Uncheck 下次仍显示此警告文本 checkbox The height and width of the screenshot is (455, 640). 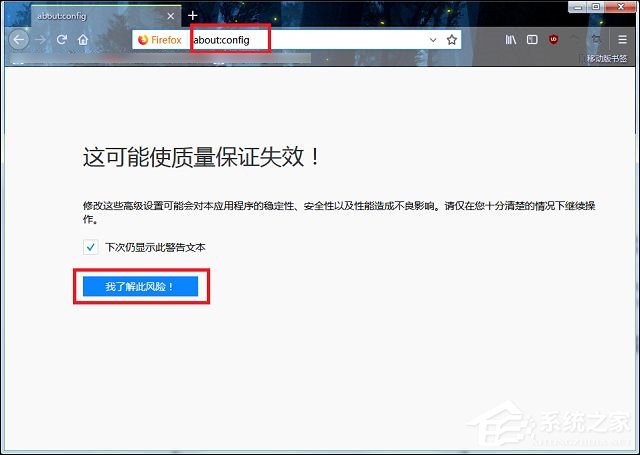point(91,247)
